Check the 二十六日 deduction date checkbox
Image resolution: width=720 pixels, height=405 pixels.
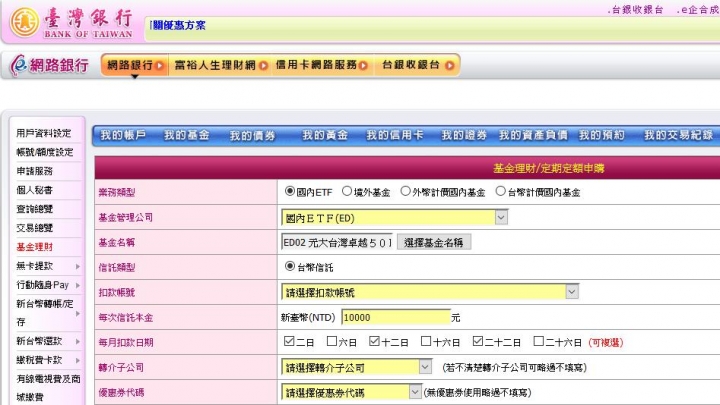(x=539, y=341)
